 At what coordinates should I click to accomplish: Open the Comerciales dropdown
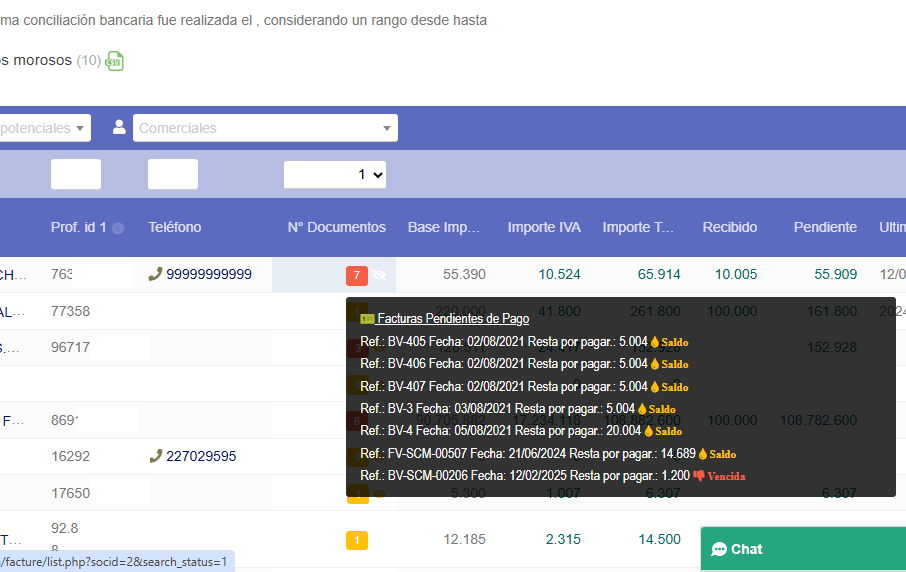(x=265, y=128)
